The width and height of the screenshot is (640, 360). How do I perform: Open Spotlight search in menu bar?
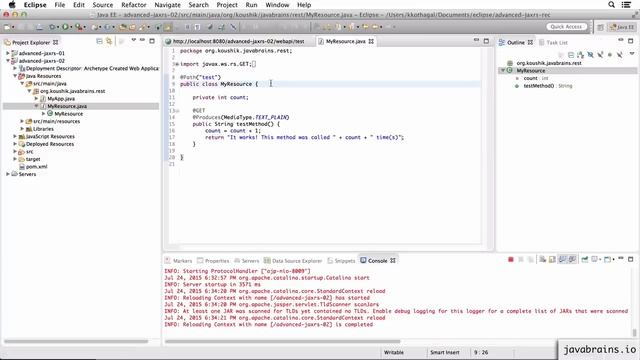click(611, 4)
